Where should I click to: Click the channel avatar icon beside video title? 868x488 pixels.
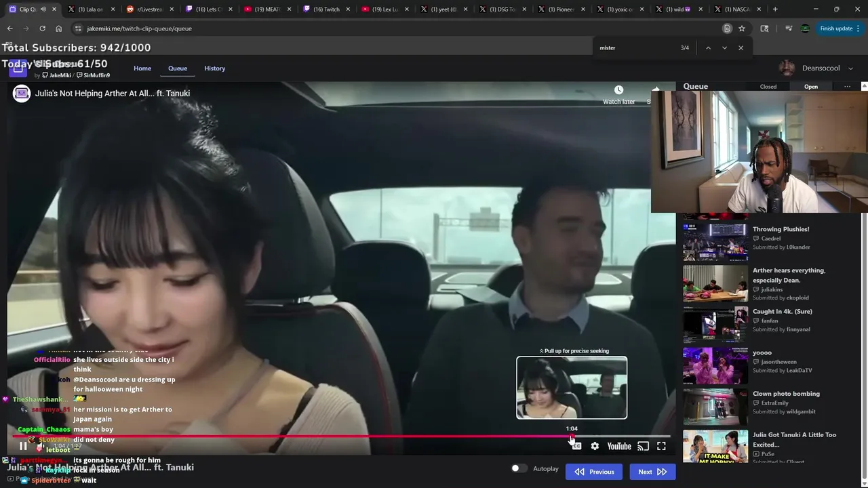[22, 94]
